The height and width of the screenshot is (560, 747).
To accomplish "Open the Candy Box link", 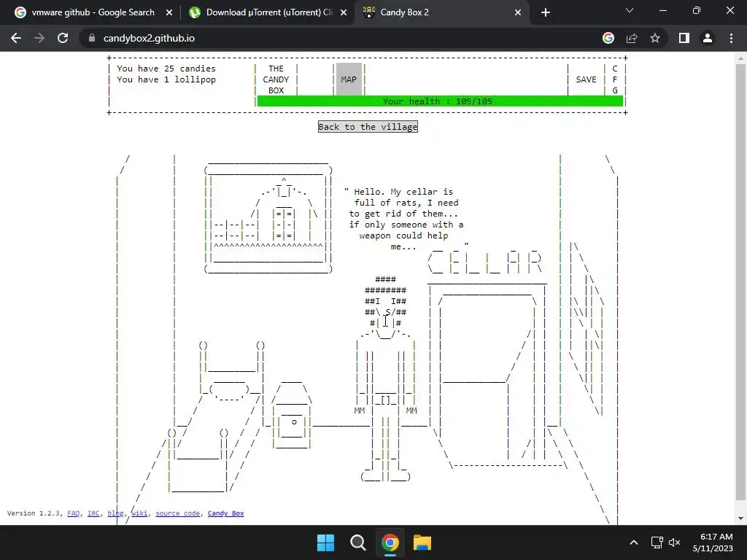I will 226,513.
